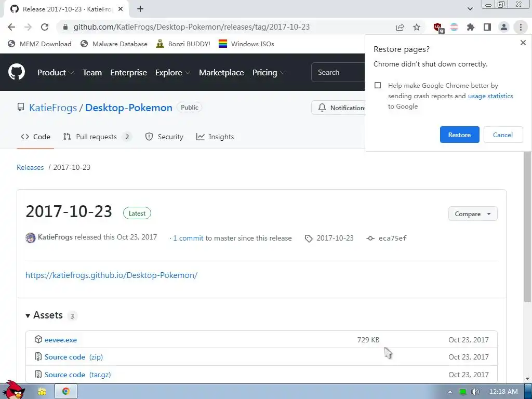Show hidden tray icons arrow
The image size is (532, 399).
coord(450,392)
